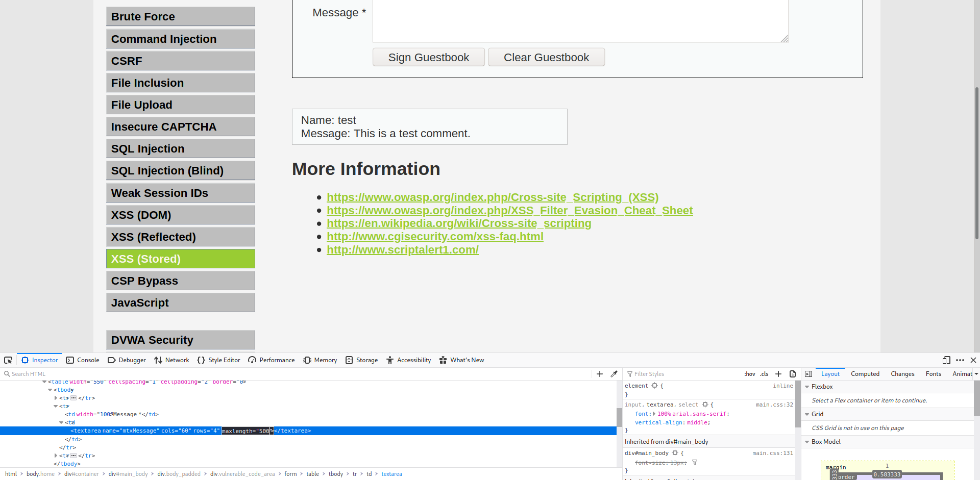
Task: Collapse the Flexbox section
Action: pyautogui.click(x=807, y=387)
